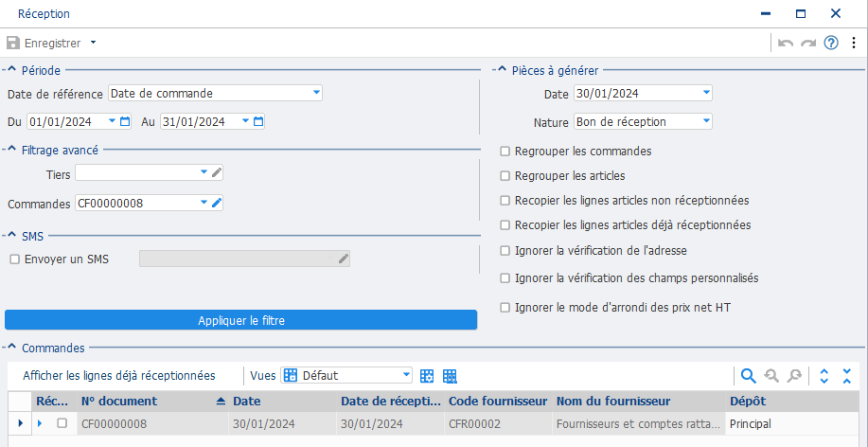Viewport: 868px width, 447px height.
Task: Click the Date column header
Action: pos(282,401)
